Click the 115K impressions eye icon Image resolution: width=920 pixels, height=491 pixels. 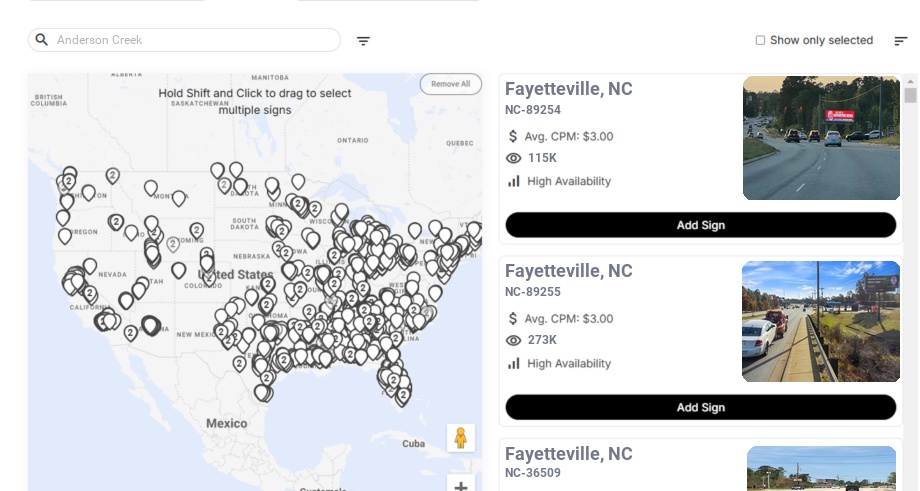pyautogui.click(x=514, y=158)
